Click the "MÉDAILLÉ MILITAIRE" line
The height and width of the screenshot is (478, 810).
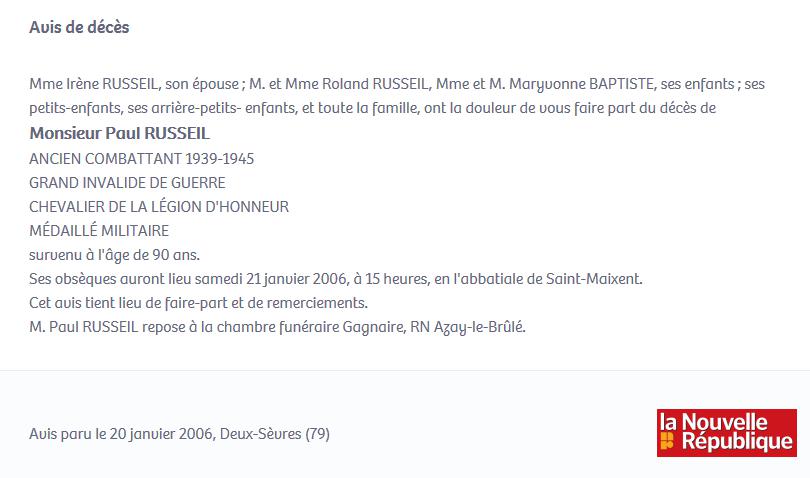pyautogui.click(x=99, y=230)
